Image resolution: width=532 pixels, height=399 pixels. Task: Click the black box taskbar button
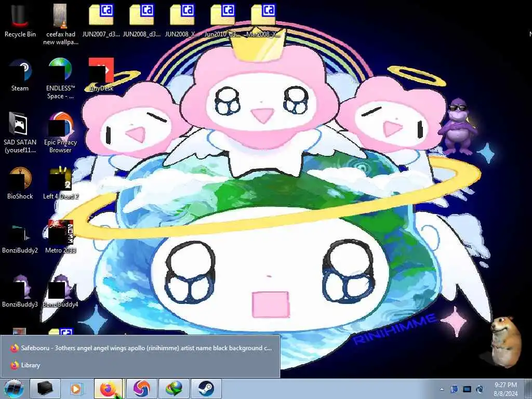coord(45,389)
